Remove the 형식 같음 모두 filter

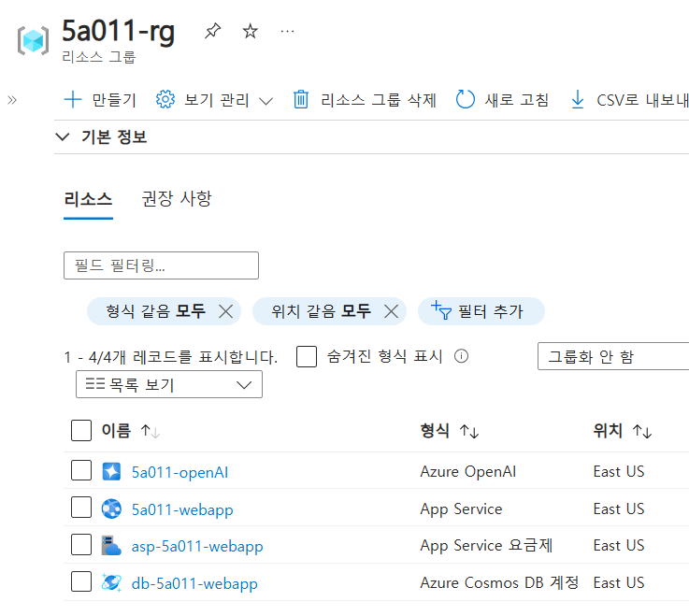coord(226,311)
